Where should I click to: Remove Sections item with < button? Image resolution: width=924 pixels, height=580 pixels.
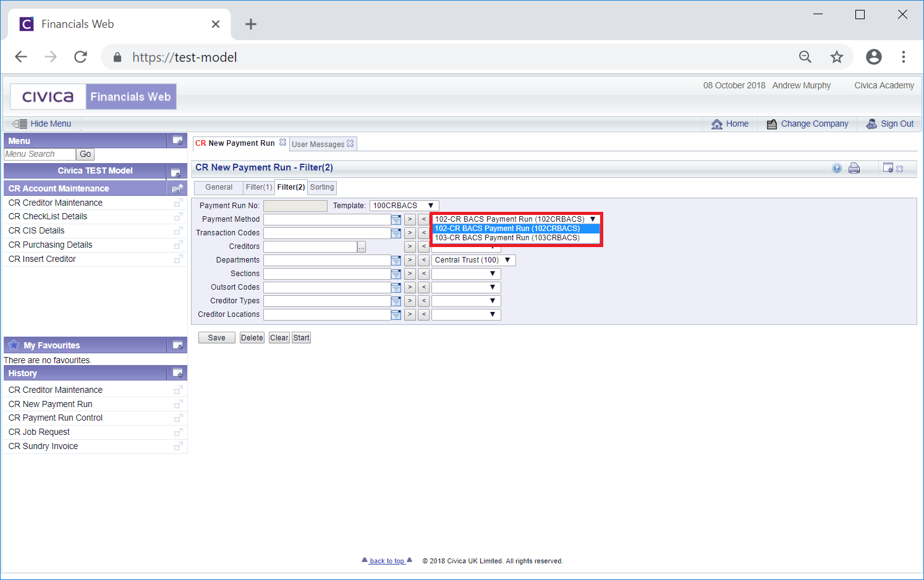(x=424, y=274)
